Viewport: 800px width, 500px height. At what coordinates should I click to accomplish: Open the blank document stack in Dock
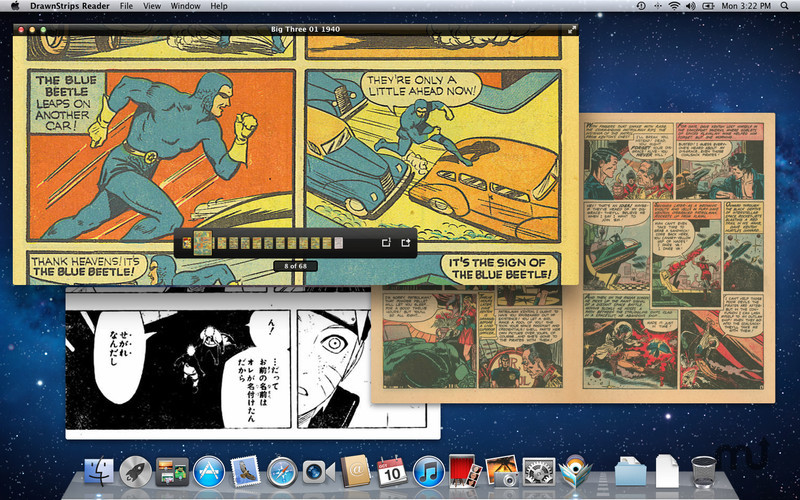tap(667, 471)
